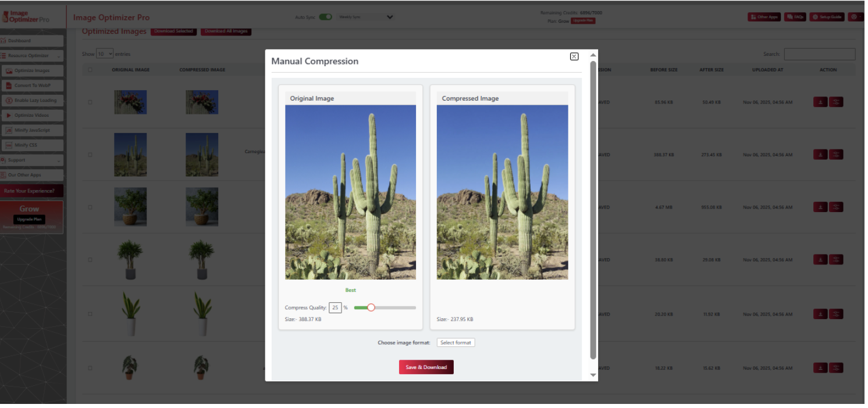868x408 pixels.
Task: Click the compression settings icon for 38.80 KB row
Action: coord(836,260)
